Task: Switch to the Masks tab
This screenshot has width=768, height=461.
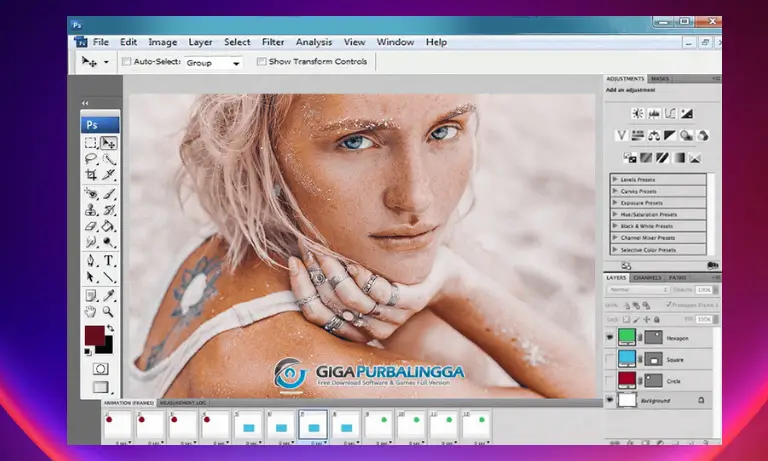Action: [660, 79]
